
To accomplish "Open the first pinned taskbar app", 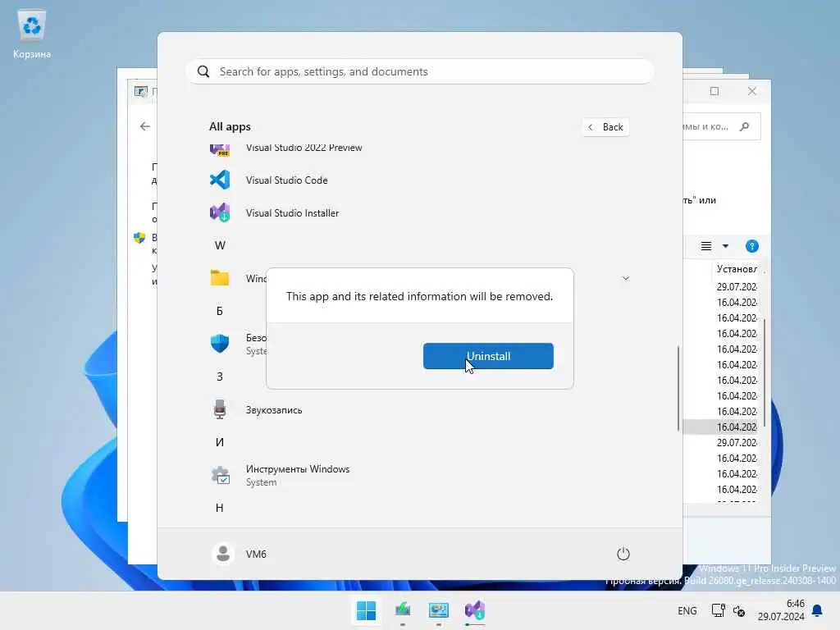I will 403,610.
